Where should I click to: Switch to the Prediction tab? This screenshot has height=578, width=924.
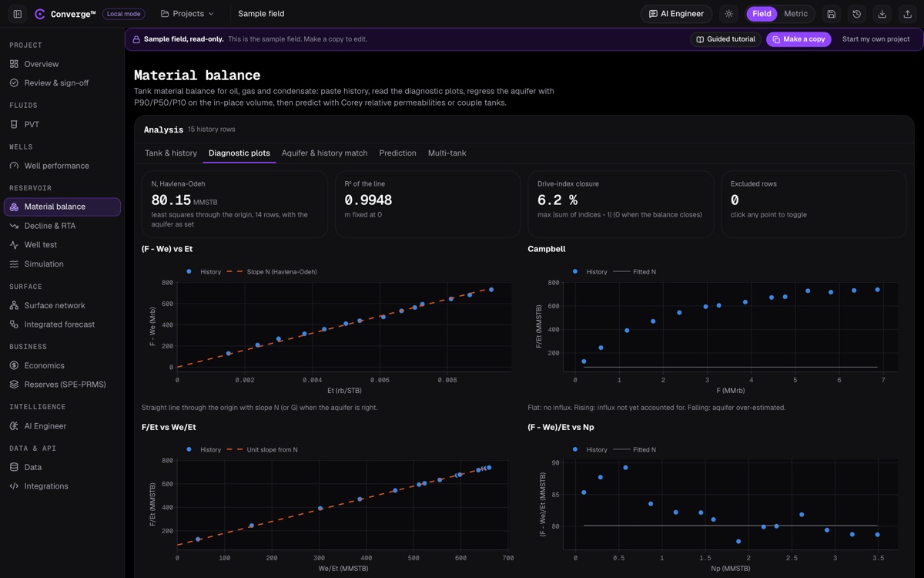tap(398, 153)
